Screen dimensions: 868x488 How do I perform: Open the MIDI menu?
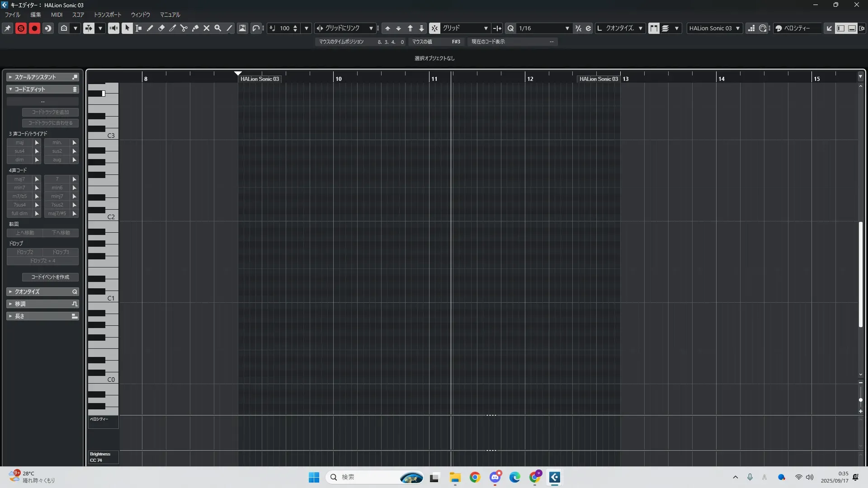57,15
